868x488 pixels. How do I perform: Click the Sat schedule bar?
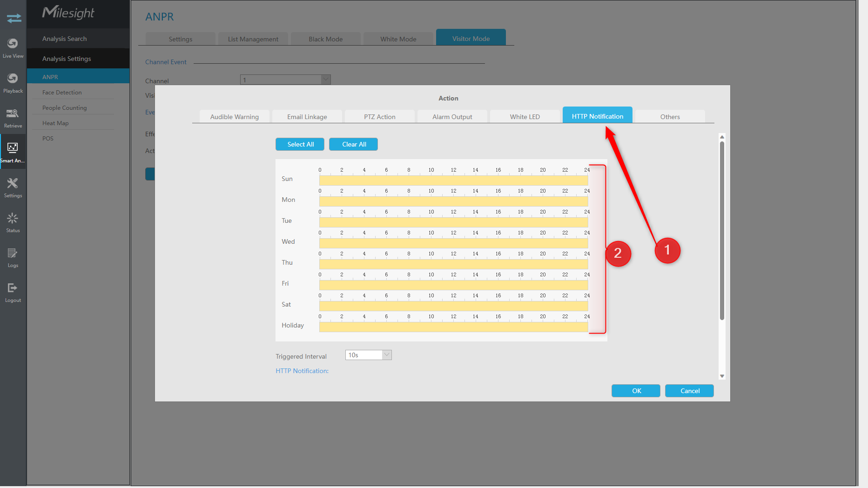tap(454, 306)
